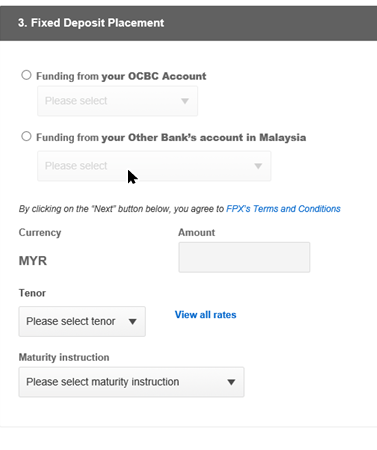
Task: Open the 'Please select tenor' dropdown
Action: (82, 321)
